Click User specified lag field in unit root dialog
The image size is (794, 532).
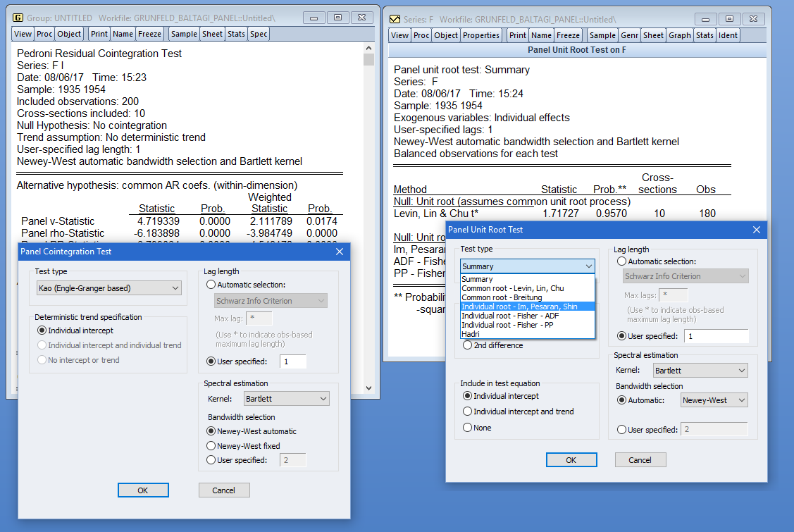click(x=717, y=336)
